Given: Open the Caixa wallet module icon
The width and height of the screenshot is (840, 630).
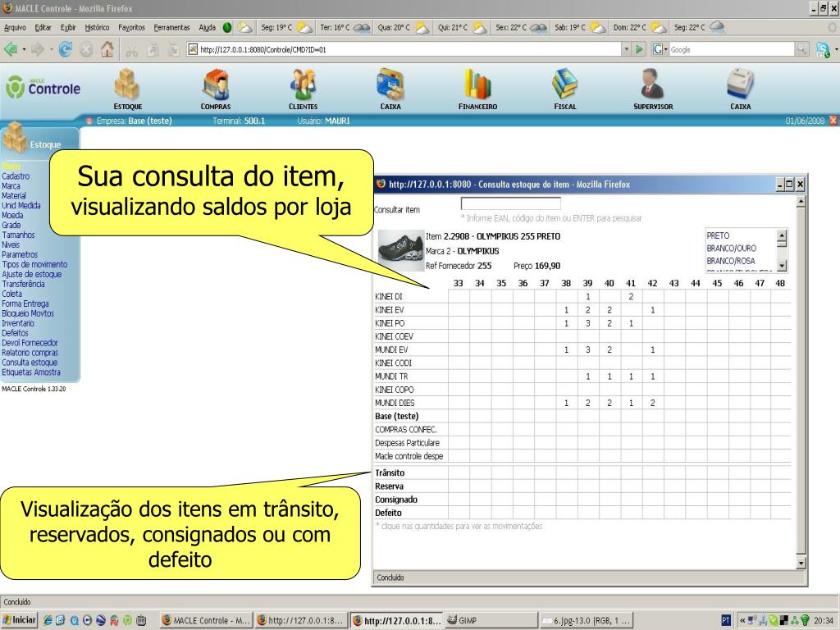Looking at the screenshot, I should click(390, 84).
